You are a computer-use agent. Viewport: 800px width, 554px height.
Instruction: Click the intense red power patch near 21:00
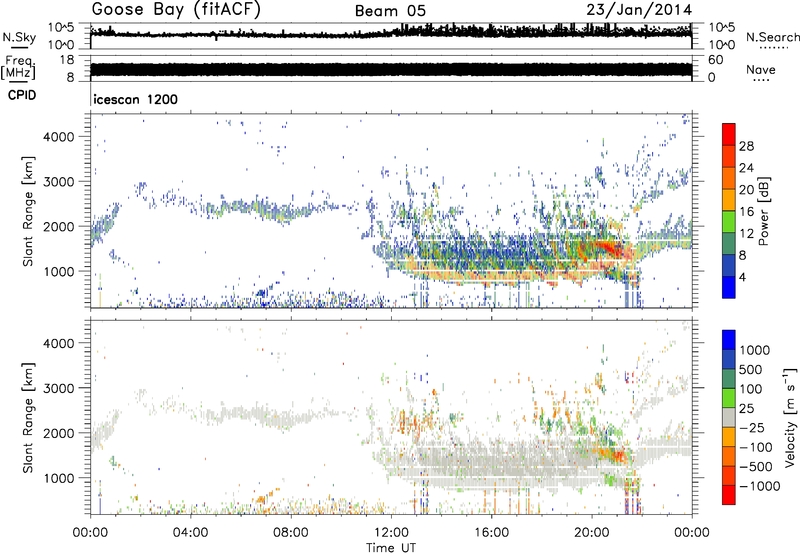tap(610, 249)
